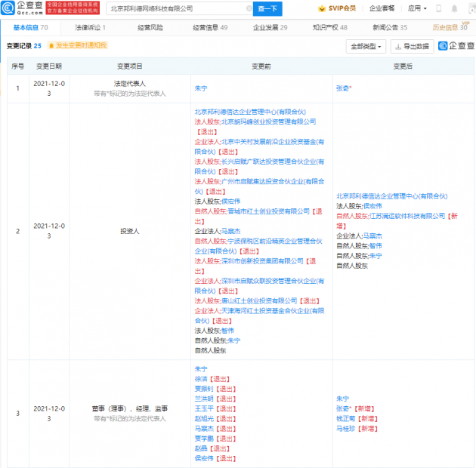Open the 贾学鹏 director link
This screenshot has width=476, height=468.
(204, 439)
